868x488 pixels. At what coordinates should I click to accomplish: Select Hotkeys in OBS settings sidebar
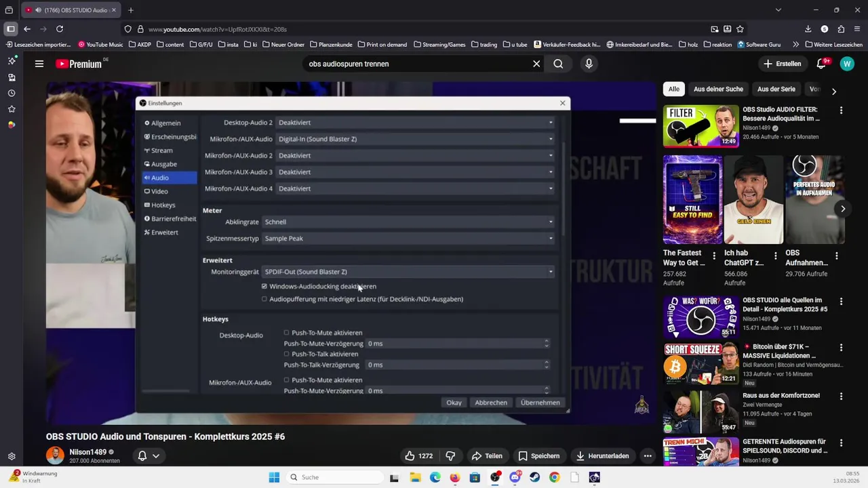pos(163,205)
